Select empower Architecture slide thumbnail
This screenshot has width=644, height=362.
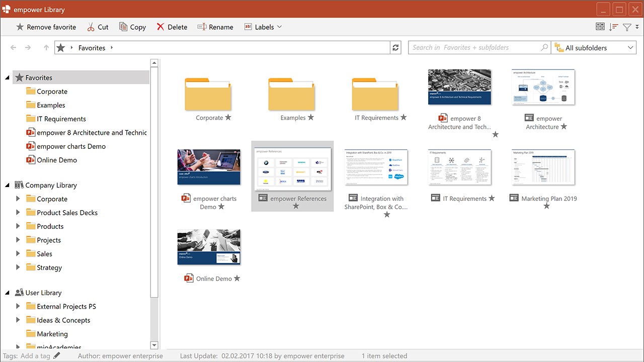[x=543, y=87]
